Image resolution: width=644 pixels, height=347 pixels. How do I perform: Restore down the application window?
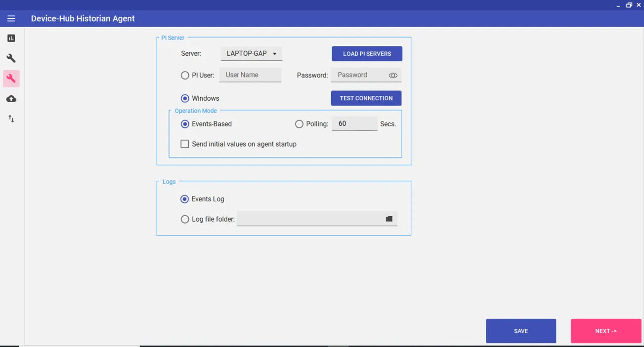point(629,5)
